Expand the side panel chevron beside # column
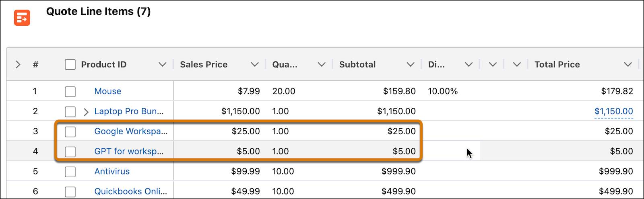 coord(18,64)
